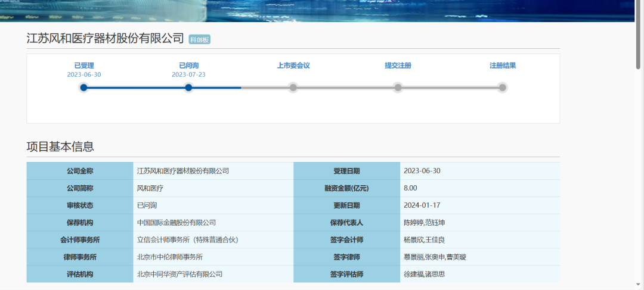This screenshot has height=290, width=644.
Task: Select the 已问询 stage label
Action: point(188,66)
